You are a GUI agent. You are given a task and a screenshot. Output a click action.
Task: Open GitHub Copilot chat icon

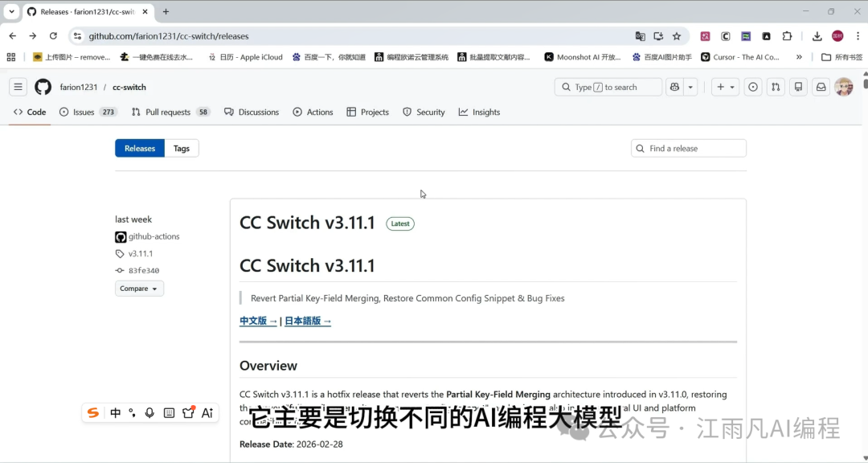(x=674, y=87)
